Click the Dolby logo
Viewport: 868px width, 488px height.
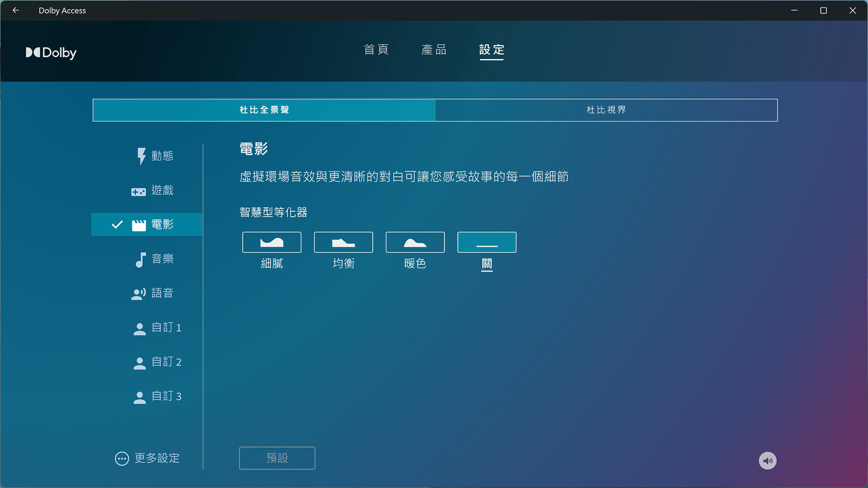[x=51, y=53]
